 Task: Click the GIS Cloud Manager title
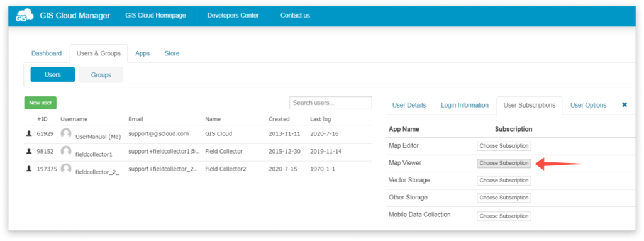click(75, 16)
